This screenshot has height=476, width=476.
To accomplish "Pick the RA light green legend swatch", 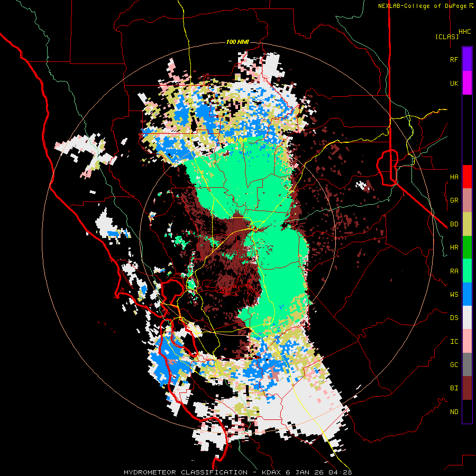I will pyautogui.click(x=467, y=271).
